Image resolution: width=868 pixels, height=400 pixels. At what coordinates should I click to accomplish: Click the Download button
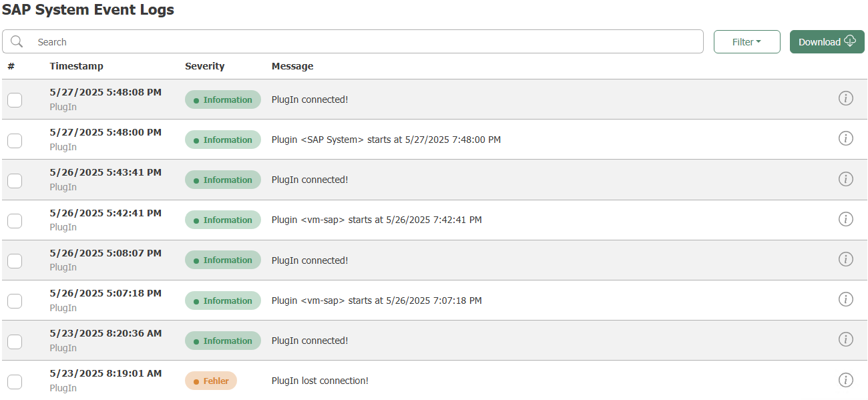pyautogui.click(x=827, y=41)
